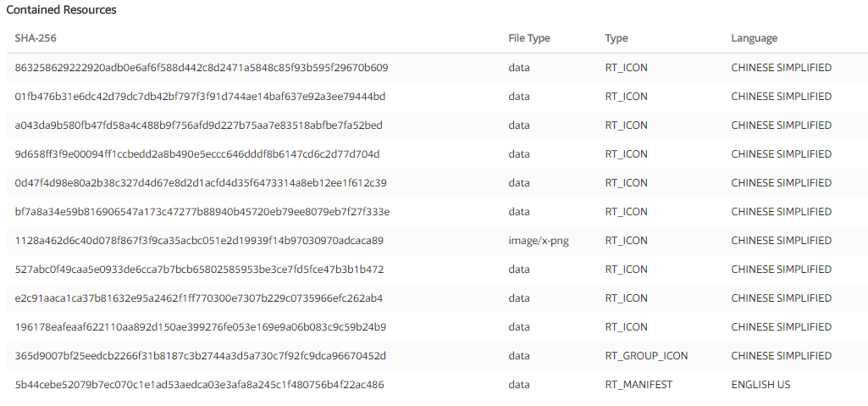Open hash starting with 0d47f4d98e80a2b3
This screenshot has width=868, height=406.
[x=201, y=183]
